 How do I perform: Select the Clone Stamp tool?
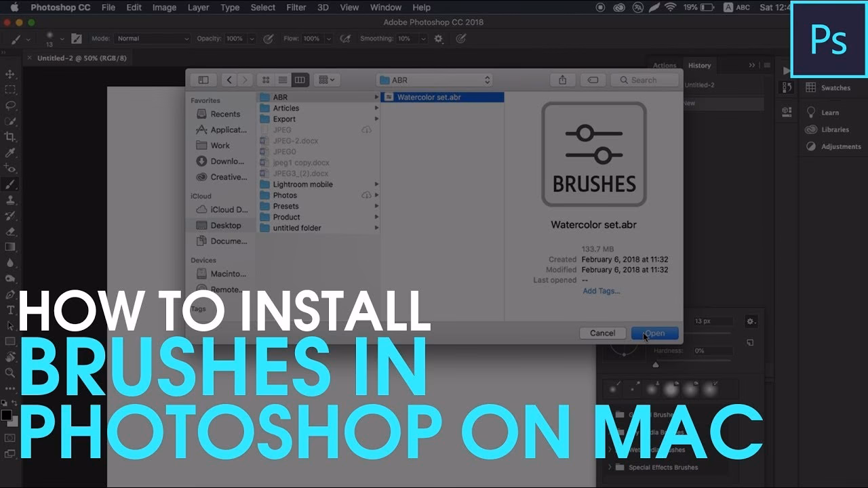[x=10, y=200]
